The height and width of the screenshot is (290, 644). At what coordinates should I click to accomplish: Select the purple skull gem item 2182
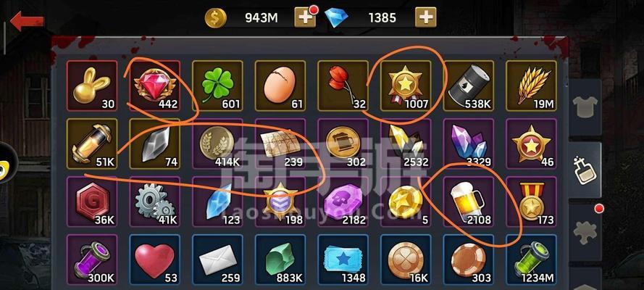[x=343, y=202]
